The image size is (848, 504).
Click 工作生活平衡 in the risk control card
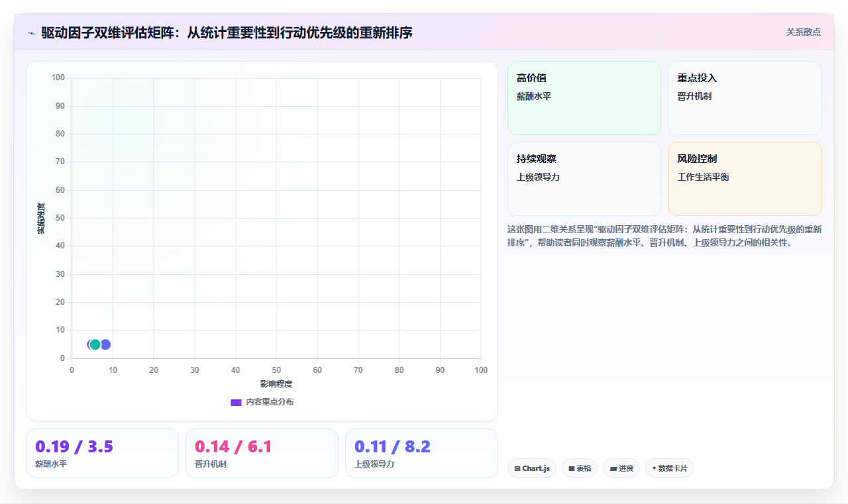(703, 177)
